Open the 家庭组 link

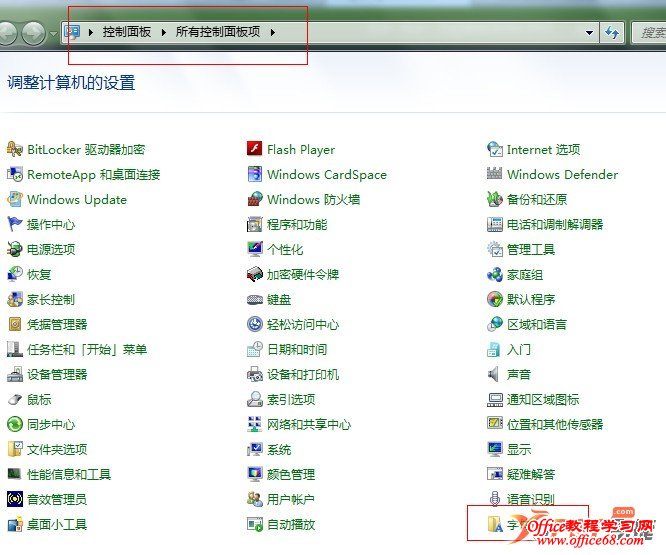pyautogui.click(x=525, y=275)
